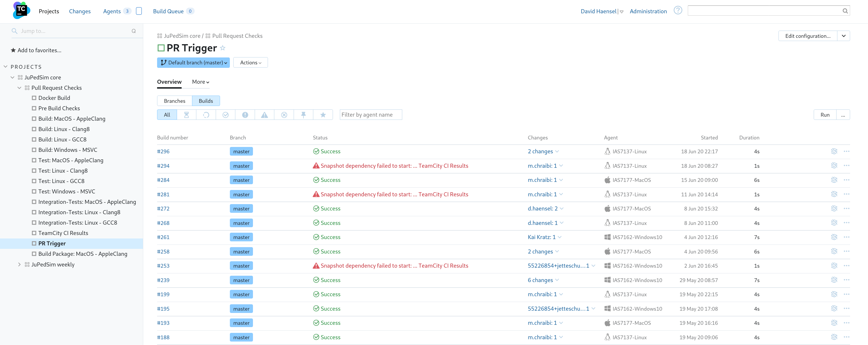Filter builds by favorite star icon
Screen dimensions: 868x345
point(323,115)
